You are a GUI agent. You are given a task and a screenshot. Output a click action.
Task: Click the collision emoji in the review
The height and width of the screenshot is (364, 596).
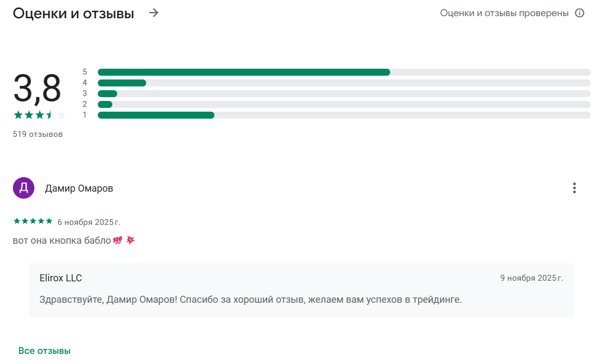point(131,240)
